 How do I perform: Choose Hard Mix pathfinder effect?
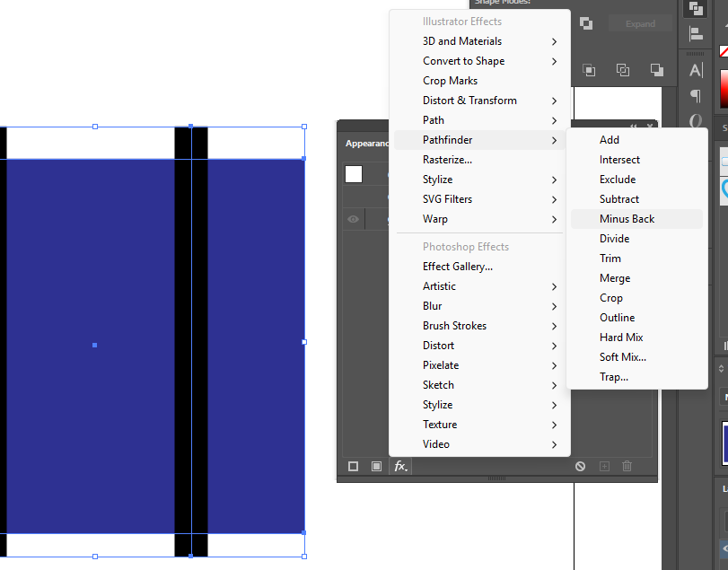coord(636,338)
